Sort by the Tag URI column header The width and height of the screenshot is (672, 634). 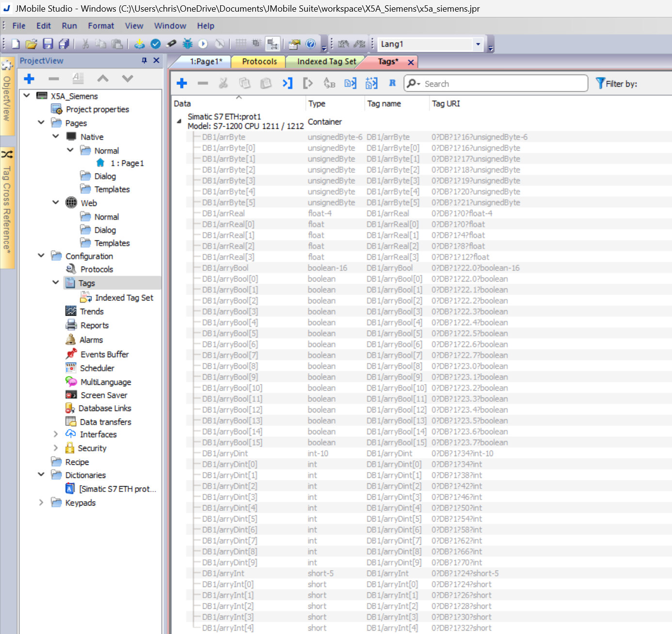coord(550,103)
